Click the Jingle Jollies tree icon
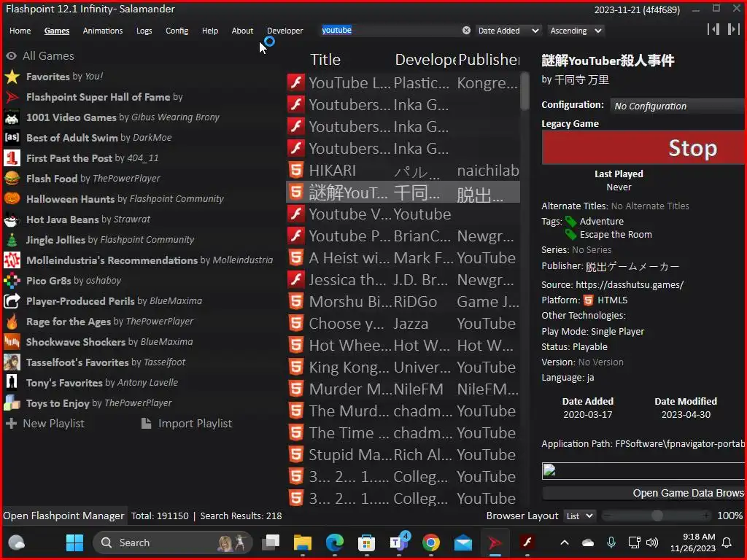The image size is (747, 560). [x=12, y=239]
